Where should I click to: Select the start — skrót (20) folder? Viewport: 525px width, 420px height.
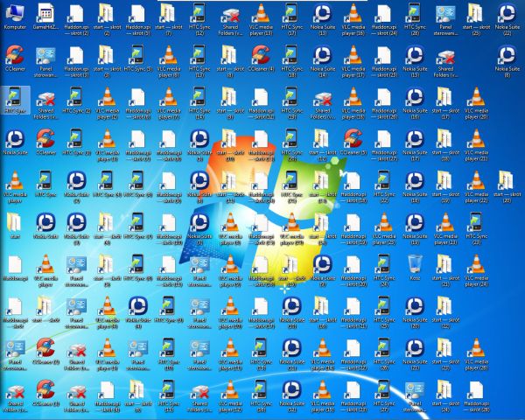click(x=507, y=187)
